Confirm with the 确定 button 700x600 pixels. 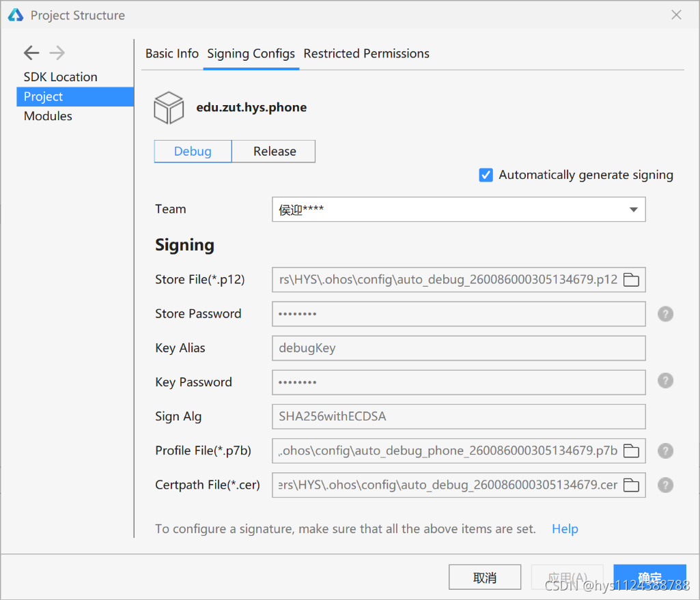pyautogui.click(x=649, y=577)
